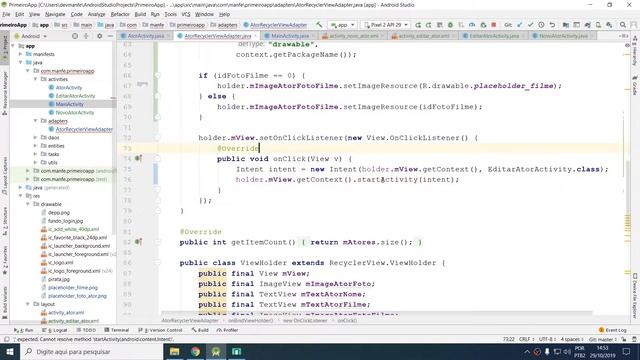Image resolution: width=640 pixels, height=360 pixels.
Task: Expand folded getItemCount method in gutter
Action: (158, 242)
